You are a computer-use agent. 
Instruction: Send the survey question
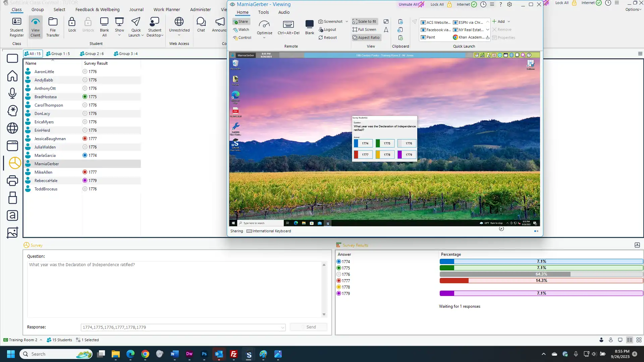(308, 327)
